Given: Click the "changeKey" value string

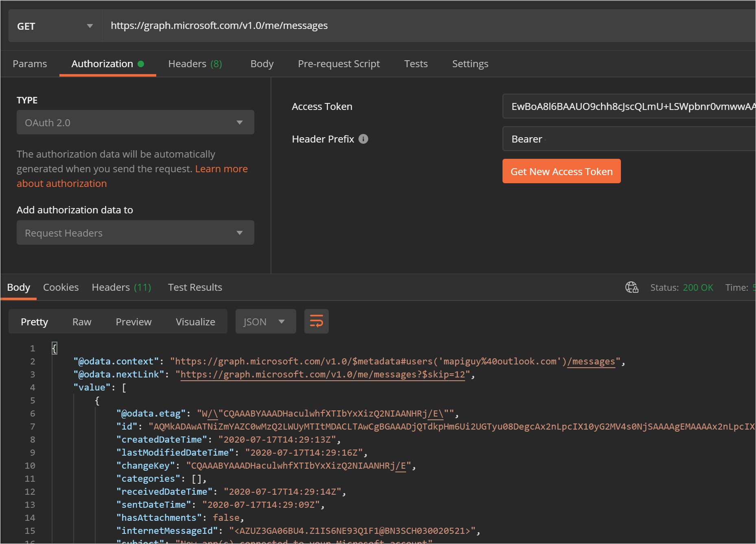Looking at the screenshot, I should (x=299, y=466).
